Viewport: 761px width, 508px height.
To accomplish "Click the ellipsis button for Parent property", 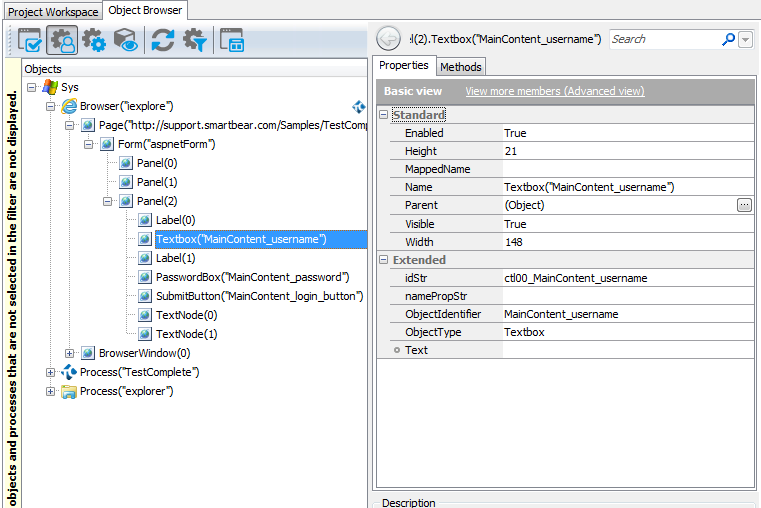I will (x=743, y=205).
